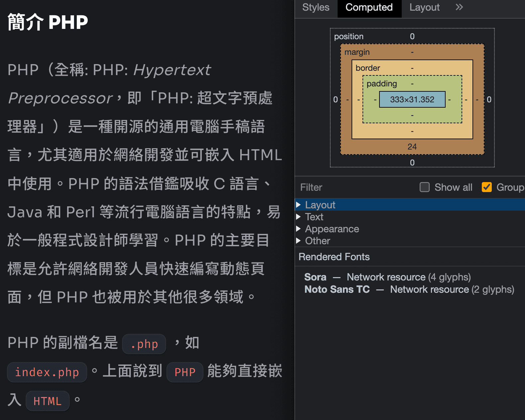
Task: Switch to the Styles tab
Action: pos(316,8)
